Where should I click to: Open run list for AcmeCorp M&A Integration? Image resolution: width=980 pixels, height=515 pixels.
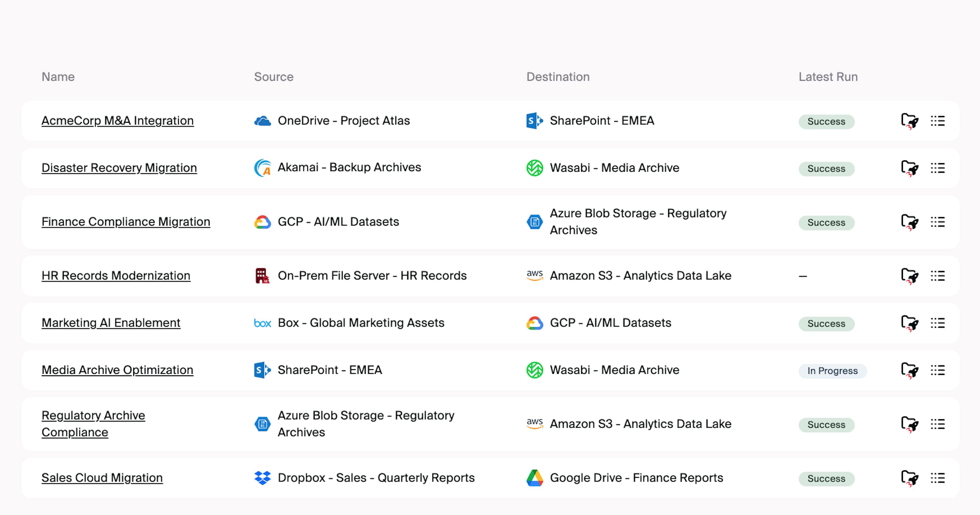pos(937,121)
